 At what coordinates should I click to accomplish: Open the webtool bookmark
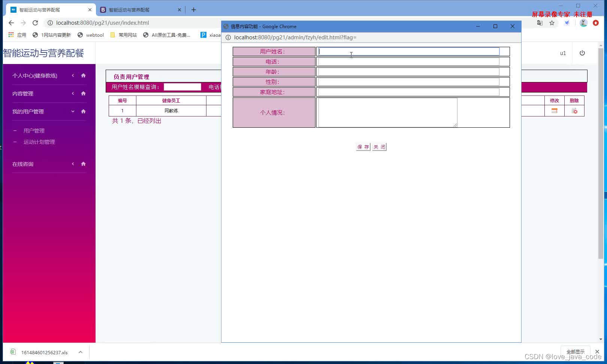point(90,35)
